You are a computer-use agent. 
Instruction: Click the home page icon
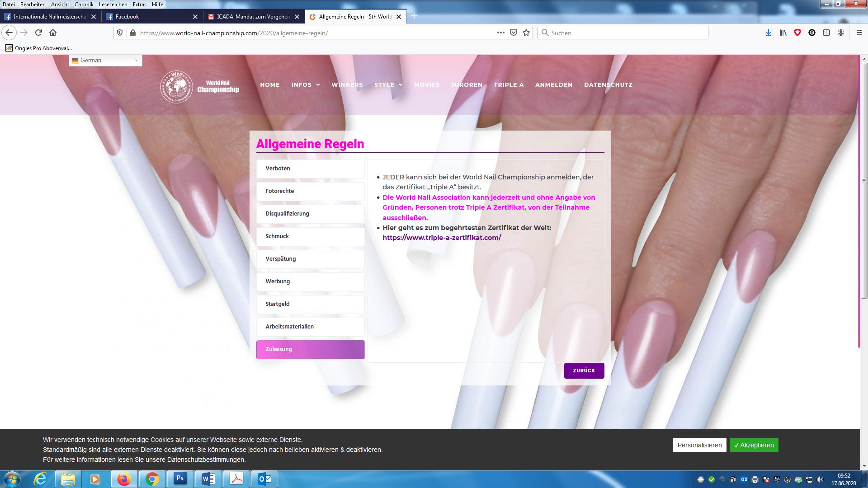pos(53,33)
